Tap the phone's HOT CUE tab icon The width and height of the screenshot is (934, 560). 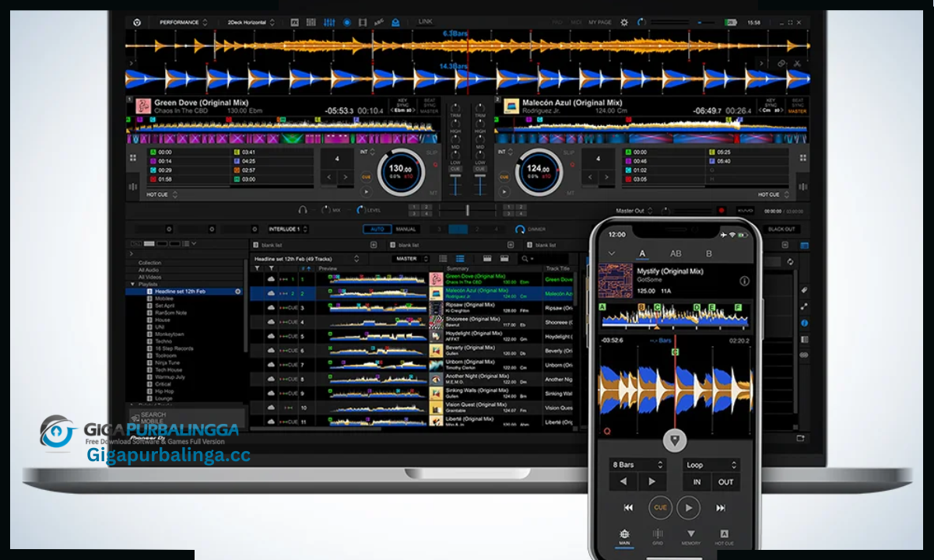point(725,535)
